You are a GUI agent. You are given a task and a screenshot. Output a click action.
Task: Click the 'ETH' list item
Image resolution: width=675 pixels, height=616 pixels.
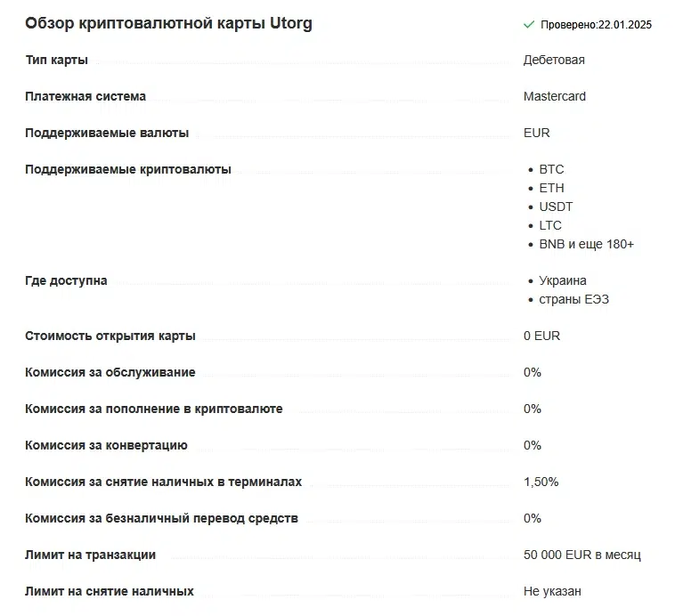pyautogui.click(x=551, y=188)
